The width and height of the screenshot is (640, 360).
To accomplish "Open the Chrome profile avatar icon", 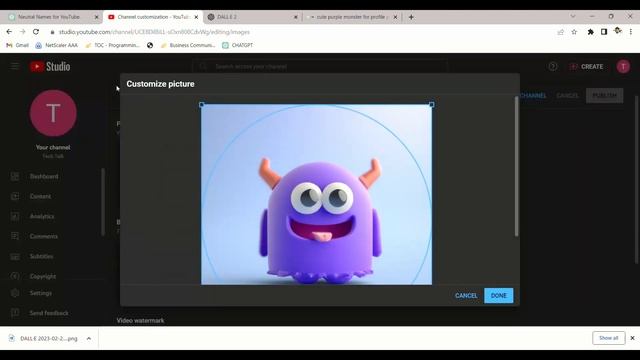I will tap(618, 31).
